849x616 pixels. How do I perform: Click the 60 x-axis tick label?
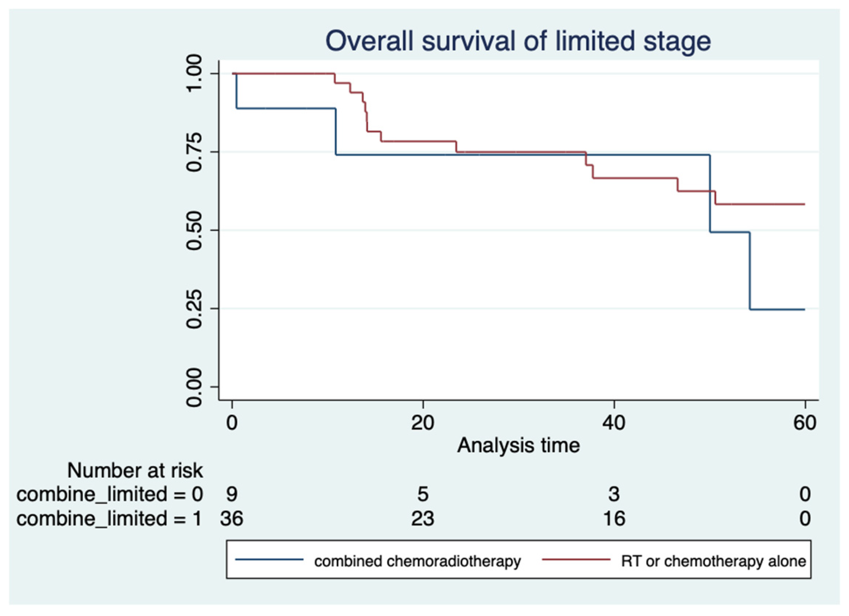point(805,422)
